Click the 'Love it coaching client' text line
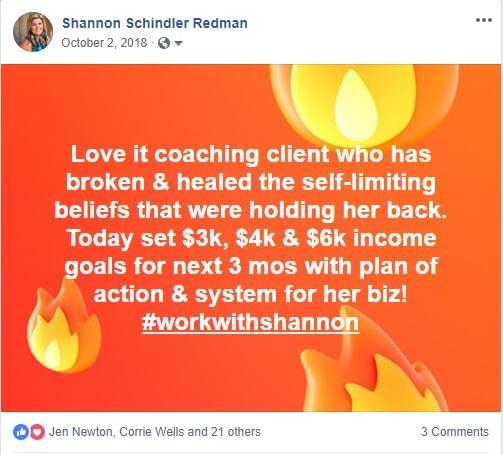This screenshot has height=455, width=503. (251, 155)
